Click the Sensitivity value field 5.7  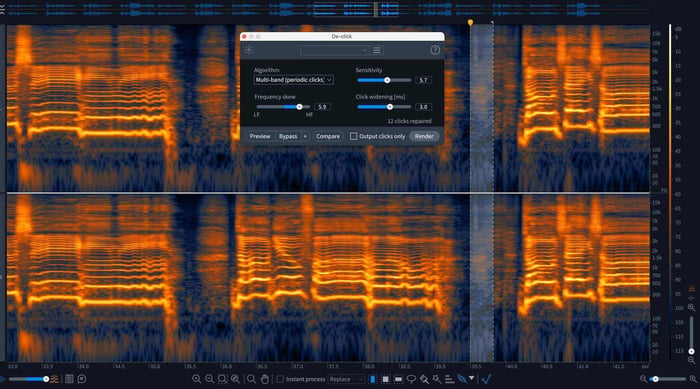[x=423, y=80]
